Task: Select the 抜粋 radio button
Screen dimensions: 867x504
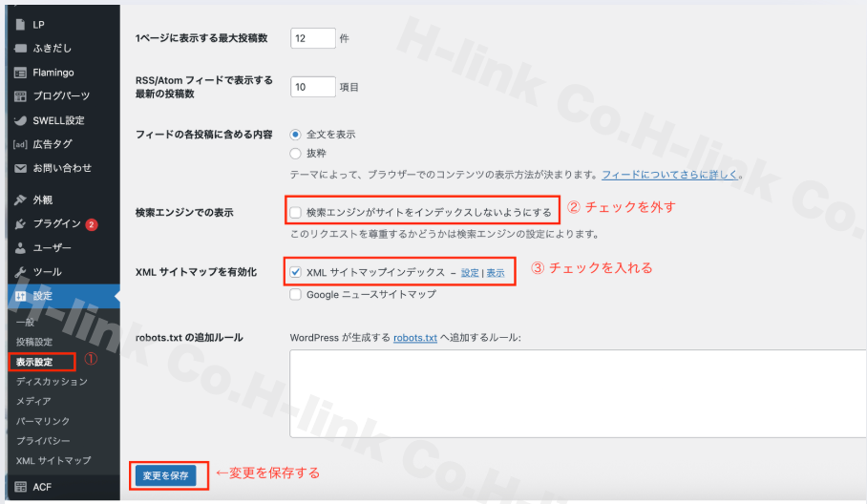Action: click(295, 153)
